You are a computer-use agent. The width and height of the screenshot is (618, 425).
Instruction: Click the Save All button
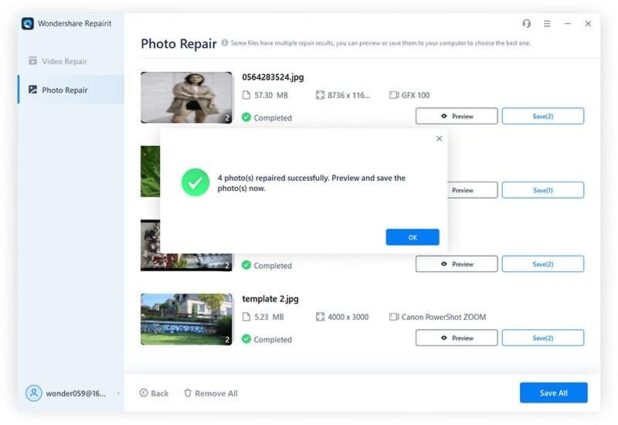(553, 393)
